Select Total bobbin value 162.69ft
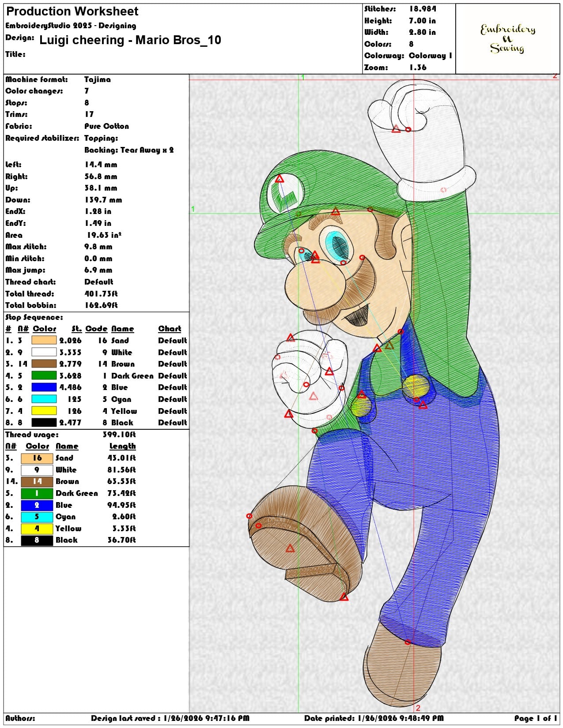 [101, 305]
